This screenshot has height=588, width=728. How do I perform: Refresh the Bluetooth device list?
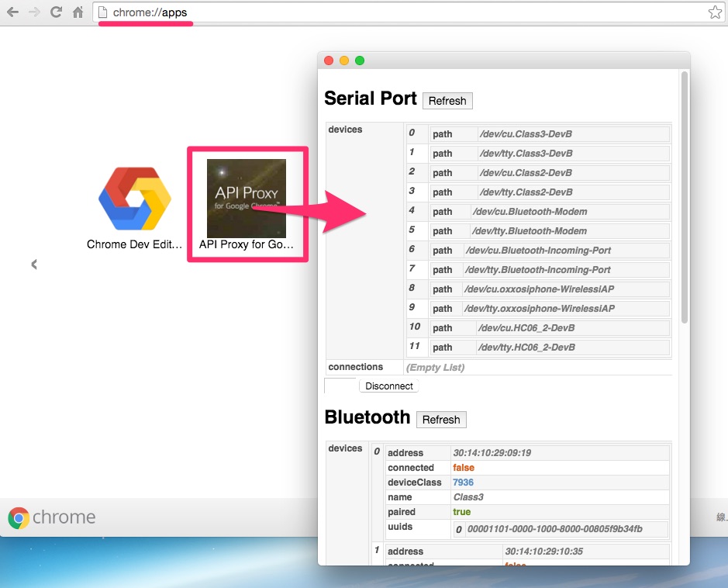[441, 420]
